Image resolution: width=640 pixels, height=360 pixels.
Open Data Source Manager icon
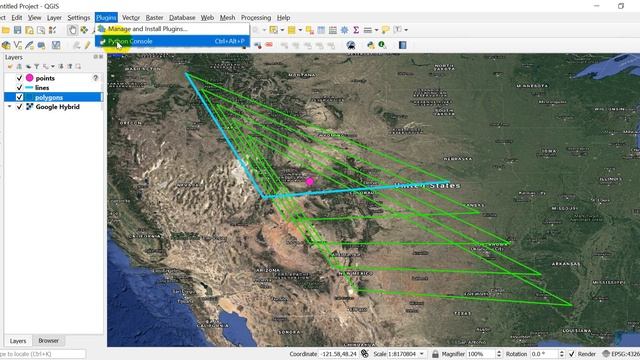point(6,45)
